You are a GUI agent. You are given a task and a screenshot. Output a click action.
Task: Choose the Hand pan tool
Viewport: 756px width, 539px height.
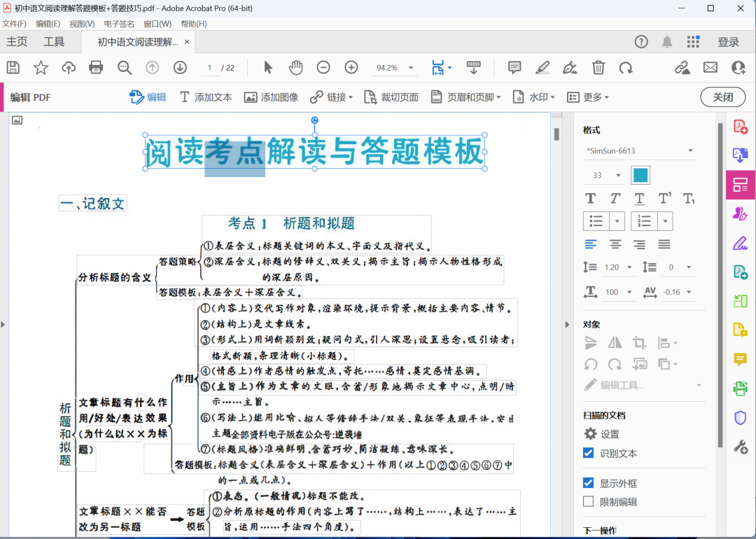tap(295, 67)
